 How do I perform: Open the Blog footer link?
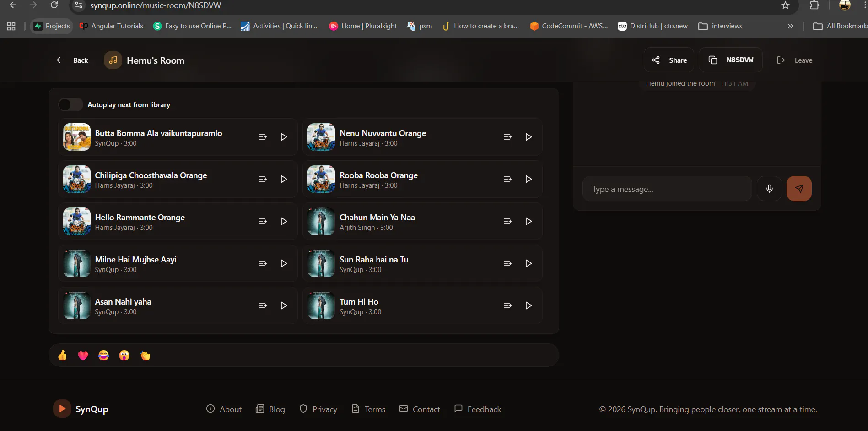270,409
